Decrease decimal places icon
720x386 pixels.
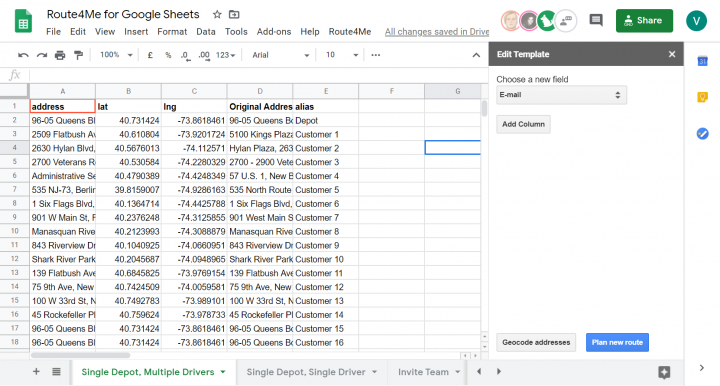click(x=185, y=56)
